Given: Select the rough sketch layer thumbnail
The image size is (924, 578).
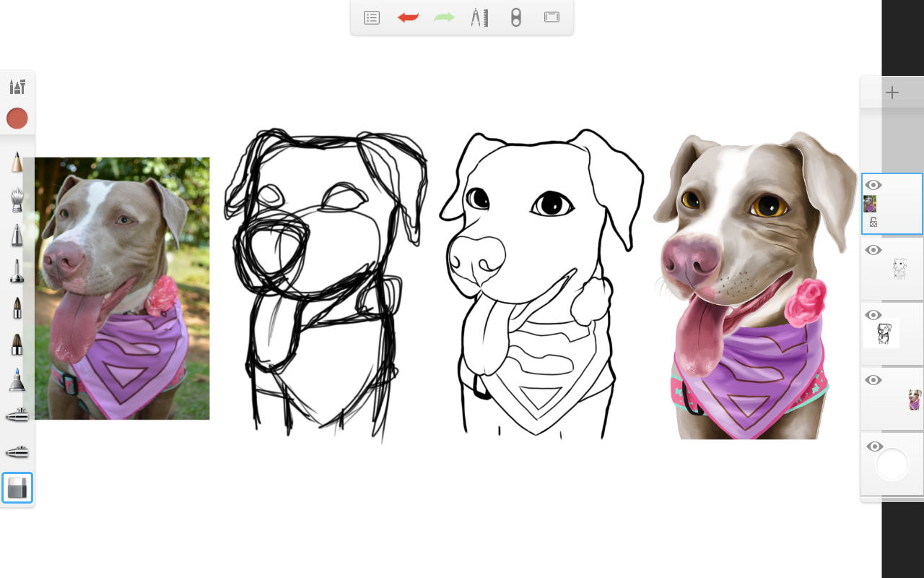Looking at the screenshot, I should pyautogui.click(x=883, y=333).
